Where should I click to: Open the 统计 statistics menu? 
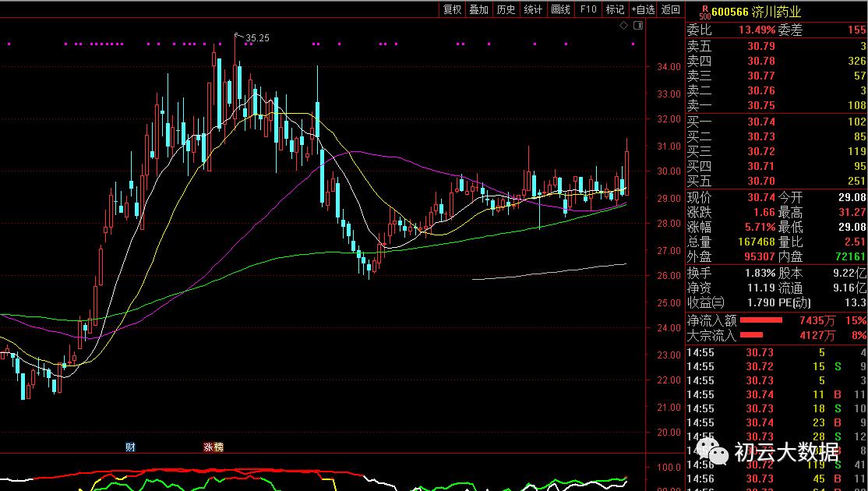click(x=533, y=9)
